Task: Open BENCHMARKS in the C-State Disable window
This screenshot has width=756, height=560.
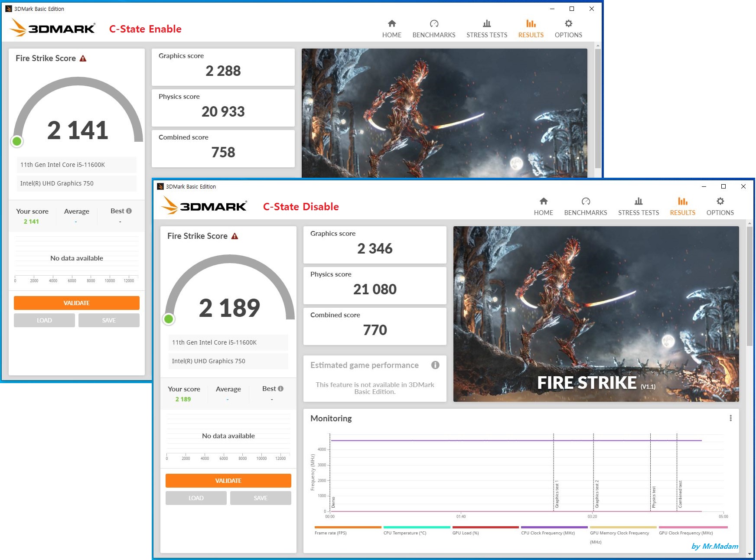Action: coord(585,206)
